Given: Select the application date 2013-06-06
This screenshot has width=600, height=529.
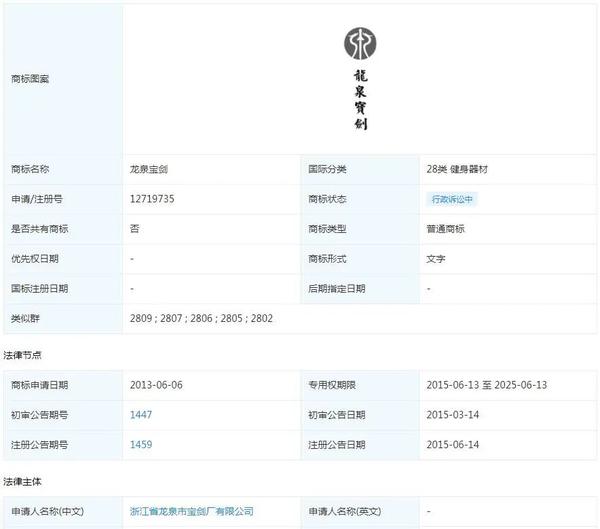Looking at the screenshot, I should click(156, 385).
